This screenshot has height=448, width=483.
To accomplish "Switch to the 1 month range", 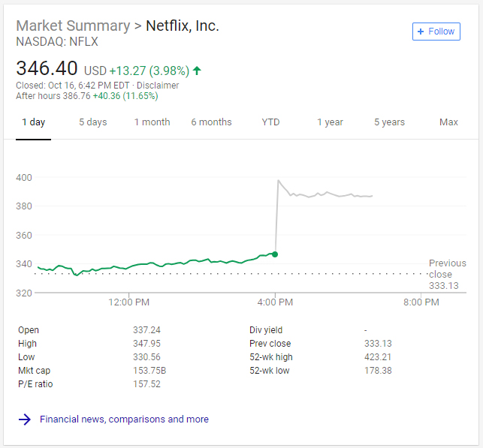I will click(152, 122).
